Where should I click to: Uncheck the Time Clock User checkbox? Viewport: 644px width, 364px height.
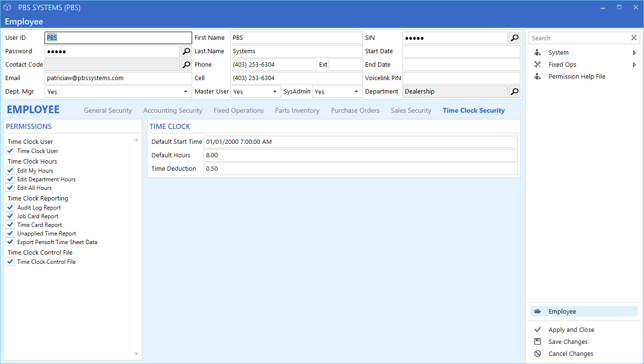[10, 151]
